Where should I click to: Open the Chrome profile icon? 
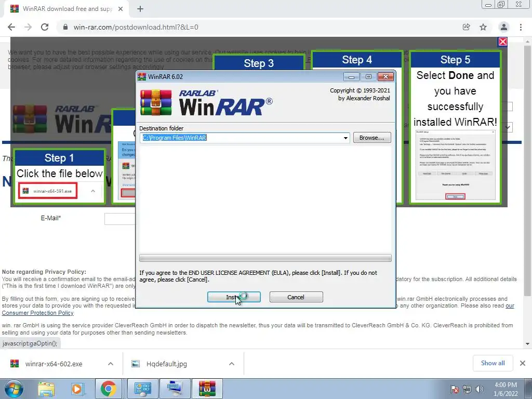tap(503, 27)
